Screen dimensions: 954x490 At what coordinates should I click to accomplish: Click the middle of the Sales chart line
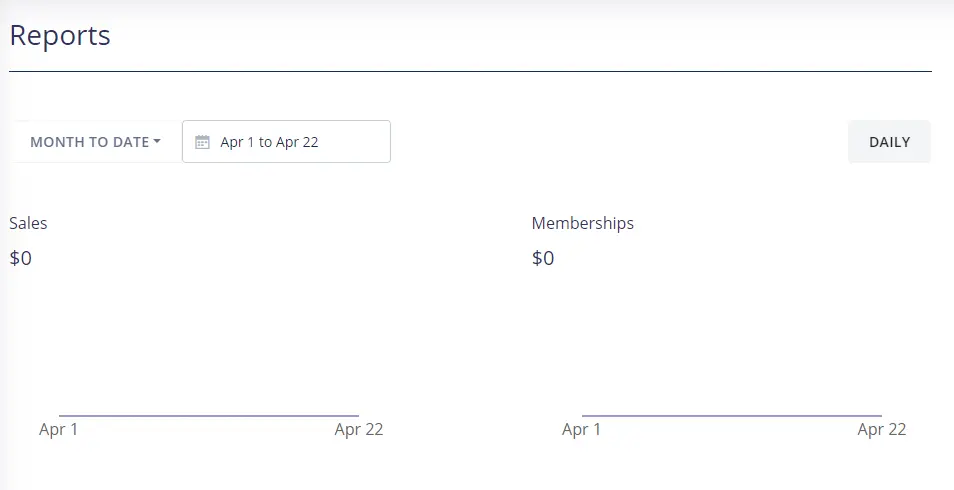coord(209,415)
